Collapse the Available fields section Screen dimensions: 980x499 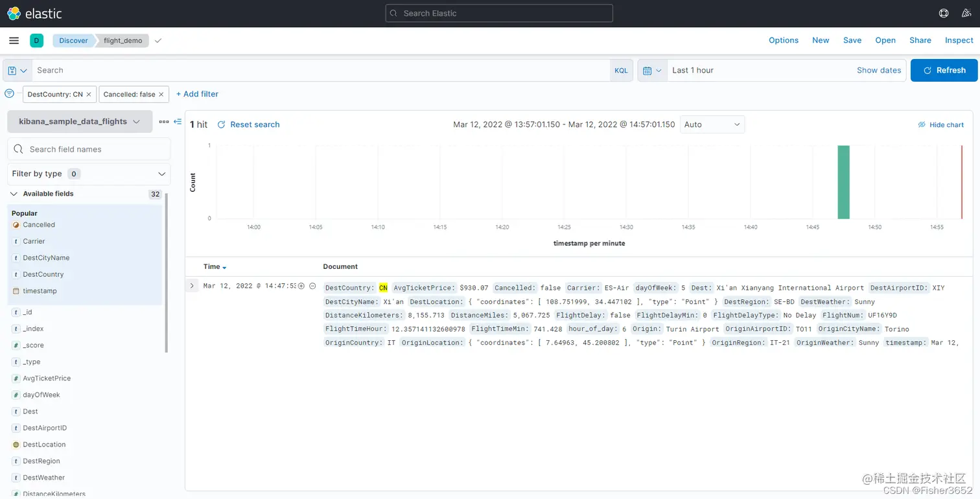pyautogui.click(x=13, y=194)
